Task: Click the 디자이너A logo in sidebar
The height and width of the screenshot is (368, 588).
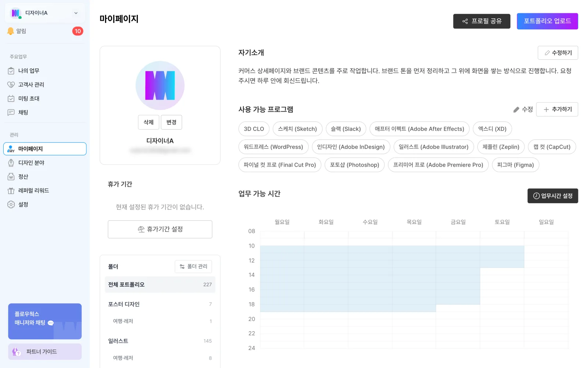Action: (x=15, y=13)
